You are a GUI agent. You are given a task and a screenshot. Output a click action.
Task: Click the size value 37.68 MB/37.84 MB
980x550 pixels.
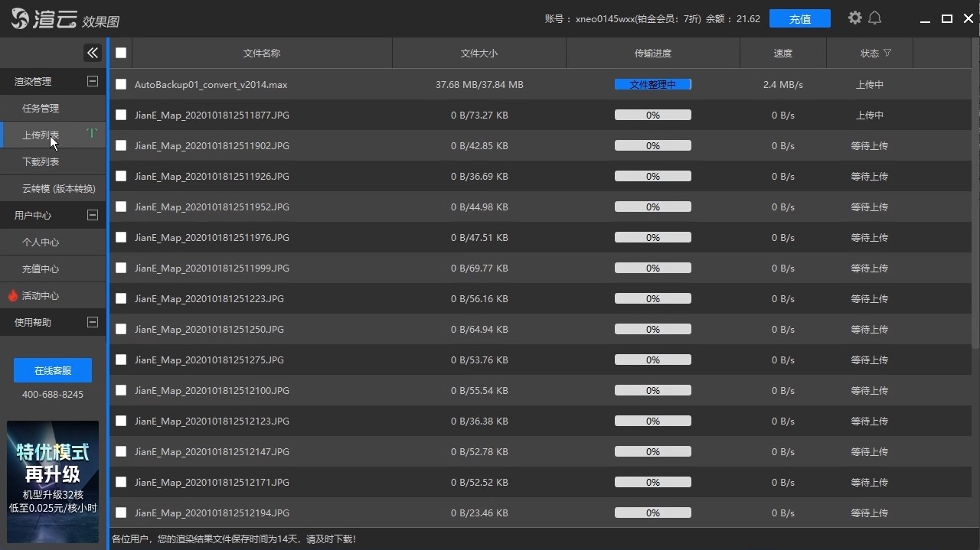click(x=479, y=84)
